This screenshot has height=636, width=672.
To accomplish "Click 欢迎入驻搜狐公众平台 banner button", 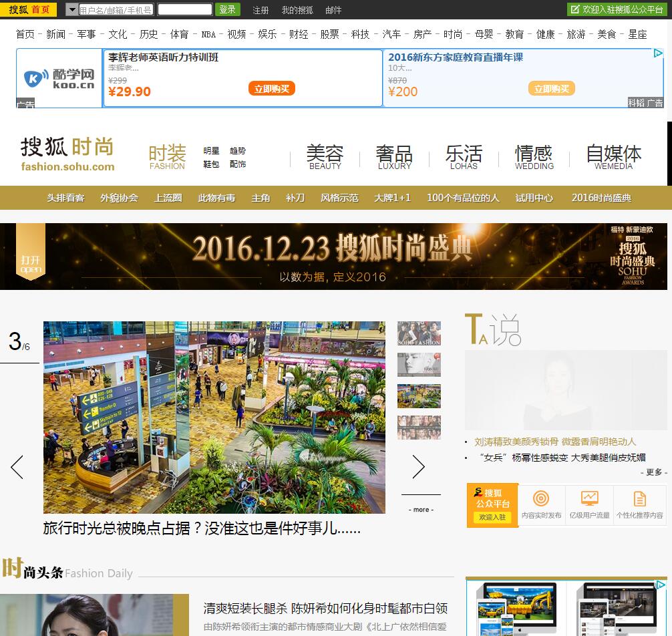I will pos(617,9).
